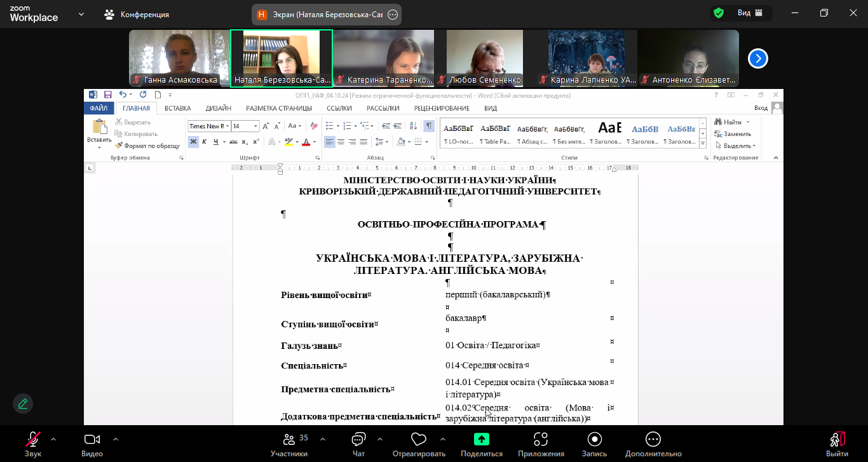Screen dimensions: 868x462
Task: Unmute Zoom microphone Звук
Action: [x=33, y=444]
